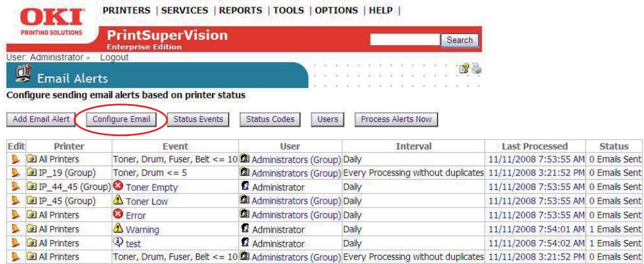The height and width of the screenshot is (264, 644).
Task: Click 'Toner, Drum <= 5' event text
Action: (x=150, y=173)
